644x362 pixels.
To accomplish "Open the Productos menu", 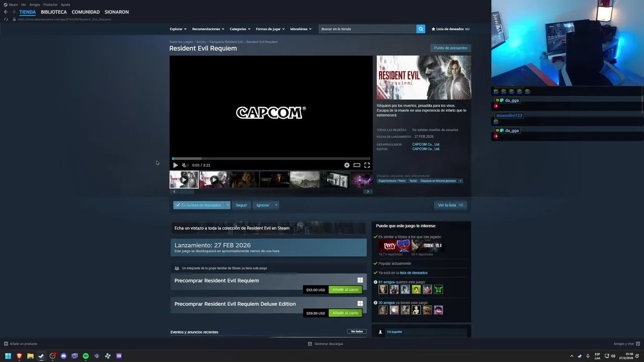I will coord(50,5).
